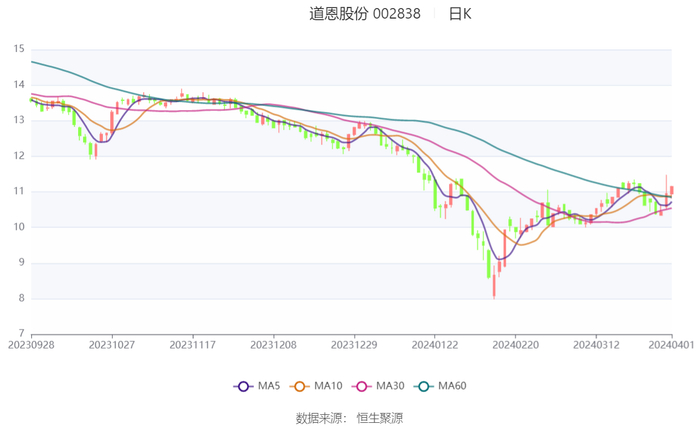The image size is (700, 426).
Task: Click the 20230928 start date axis label
Action: tap(32, 343)
